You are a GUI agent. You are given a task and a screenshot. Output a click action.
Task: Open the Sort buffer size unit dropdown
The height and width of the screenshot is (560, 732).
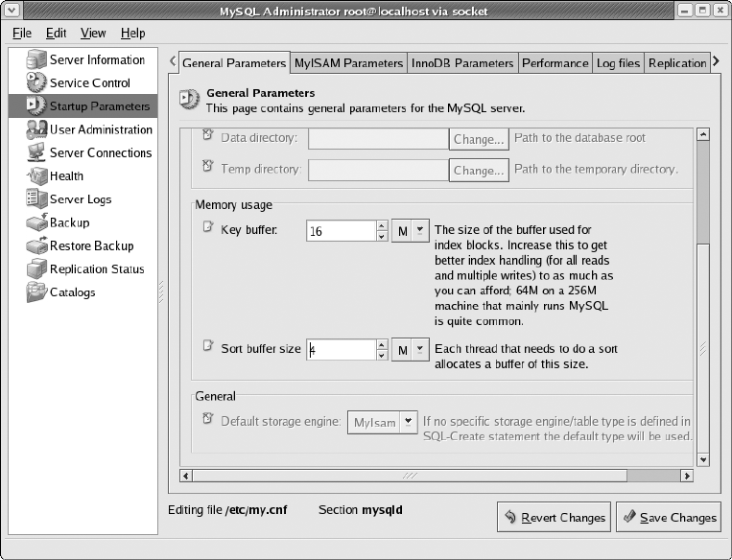(x=411, y=350)
